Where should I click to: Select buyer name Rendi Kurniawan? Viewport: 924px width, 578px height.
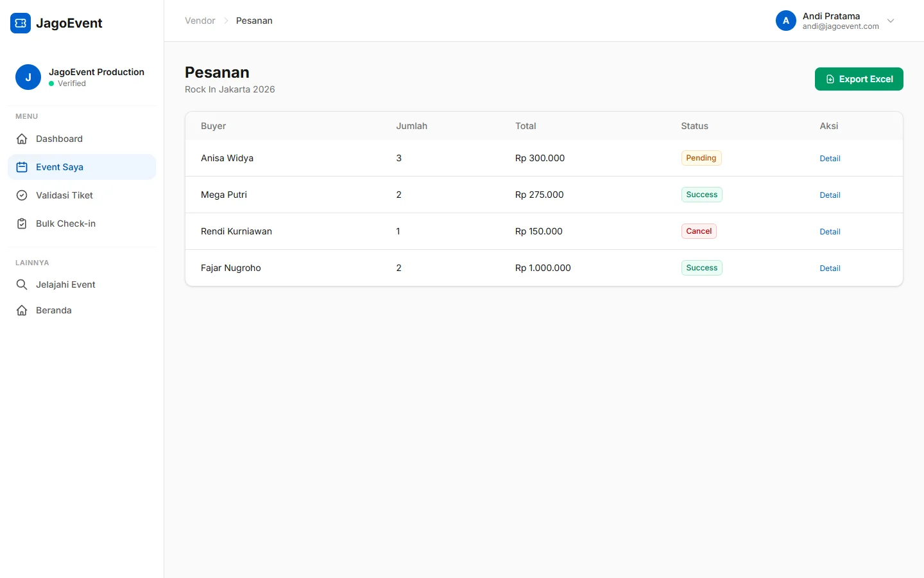click(236, 231)
